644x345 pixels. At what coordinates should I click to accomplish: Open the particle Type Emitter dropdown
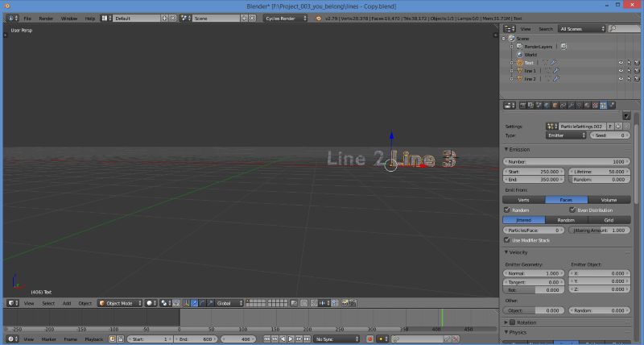pos(566,135)
